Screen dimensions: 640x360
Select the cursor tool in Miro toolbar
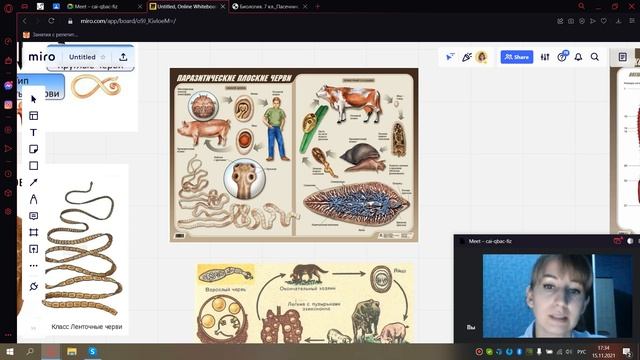tap(33, 99)
